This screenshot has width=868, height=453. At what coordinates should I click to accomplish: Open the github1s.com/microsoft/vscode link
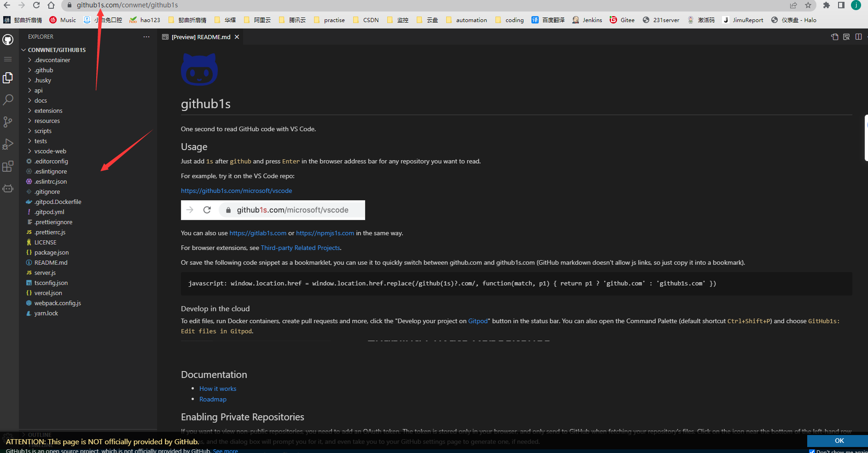pyautogui.click(x=236, y=190)
